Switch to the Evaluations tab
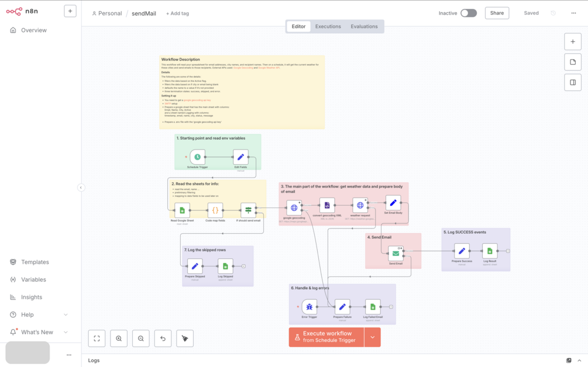Screen dimensions: 588x367 (x=364, y=26)
